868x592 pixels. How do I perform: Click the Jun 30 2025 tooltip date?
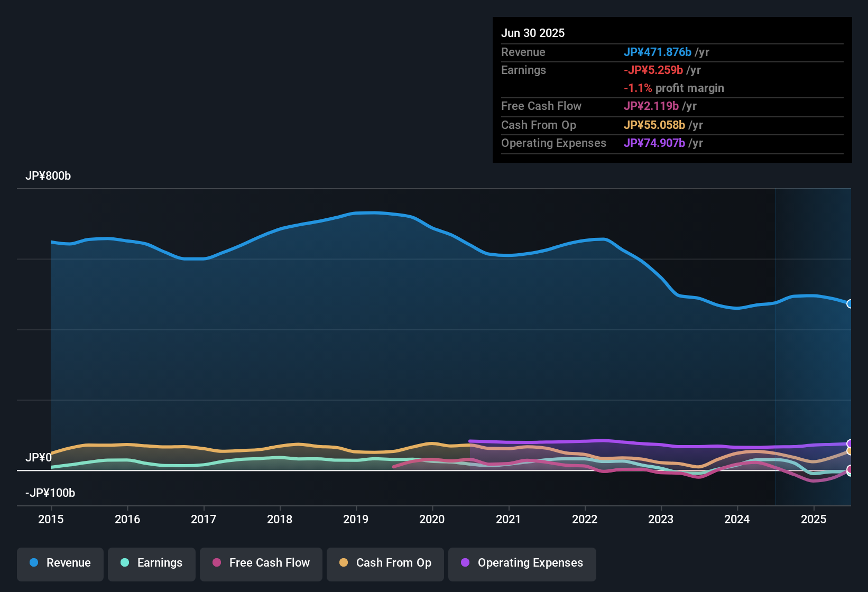[533, 33]
